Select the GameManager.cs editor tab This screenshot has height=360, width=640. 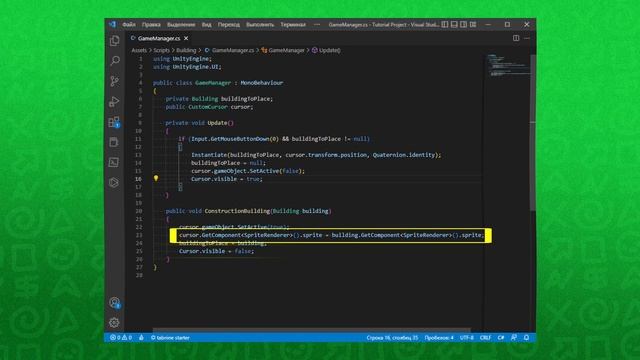159,38
